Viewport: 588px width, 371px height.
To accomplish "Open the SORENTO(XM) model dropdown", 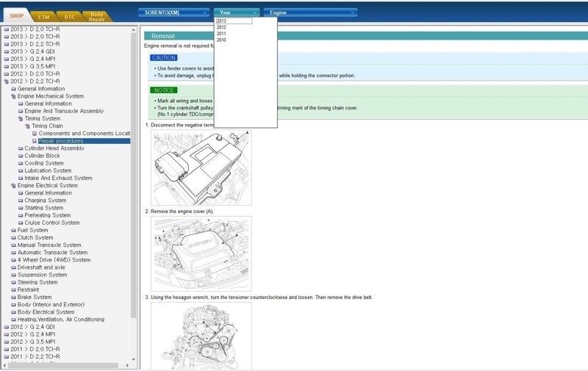I will 173,12.
